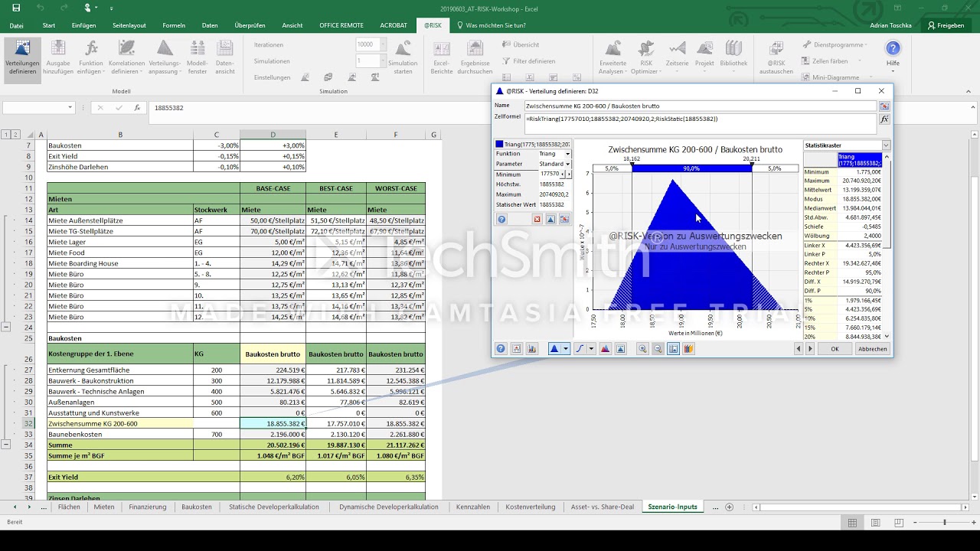Open graph type dropdown arrow in dialog
The height and width of the screenshot is (551, 980).
click(x=566, y=349)
